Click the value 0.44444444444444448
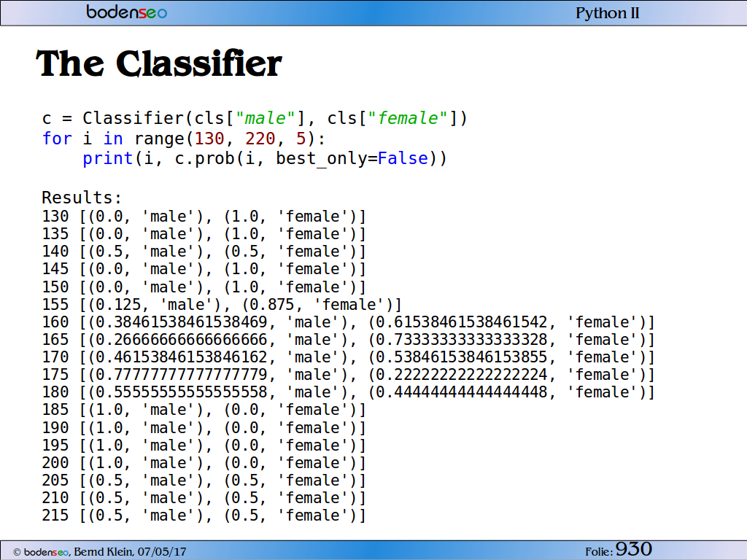Image resolution: width=747 pixels, height=560 pixels. coord(462,392)
